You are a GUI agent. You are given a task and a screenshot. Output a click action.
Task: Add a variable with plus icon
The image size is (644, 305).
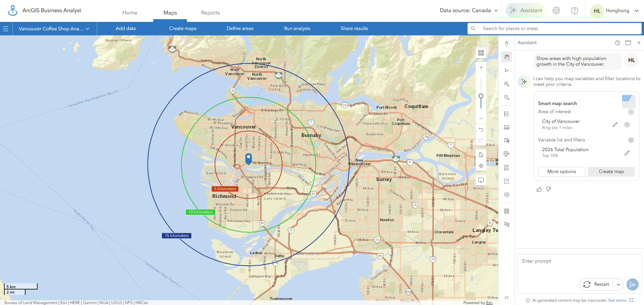coord(631,140)
